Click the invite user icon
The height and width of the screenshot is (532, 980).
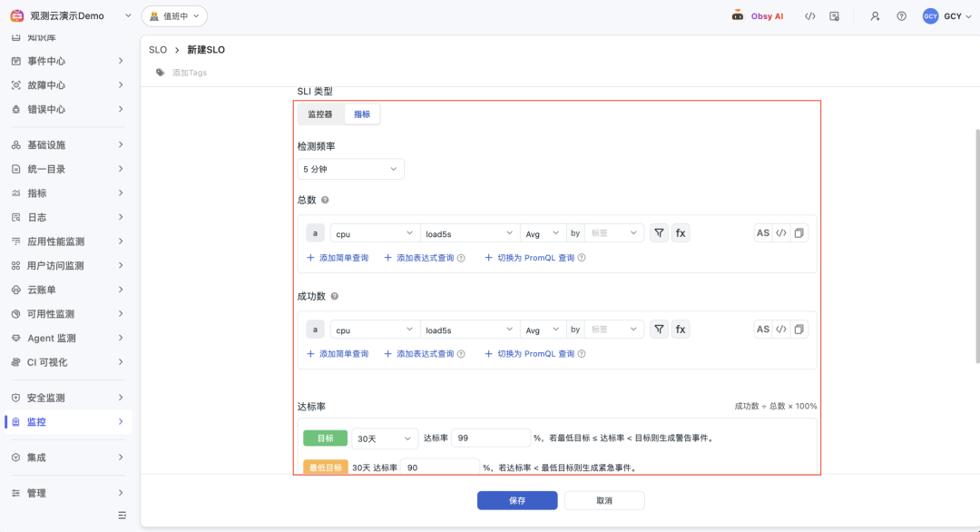[x=875, y=16]
